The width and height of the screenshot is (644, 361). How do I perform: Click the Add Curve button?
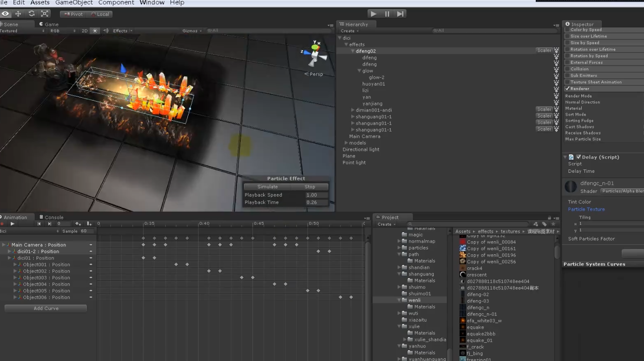click(x=45, y=309)
